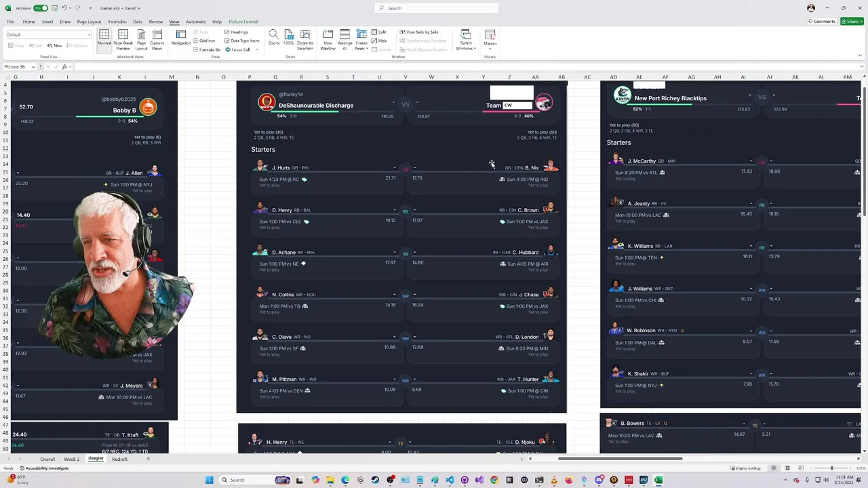Click Display Settings in status bar
The width and height of the screenshot is (868, 488).
746,468
